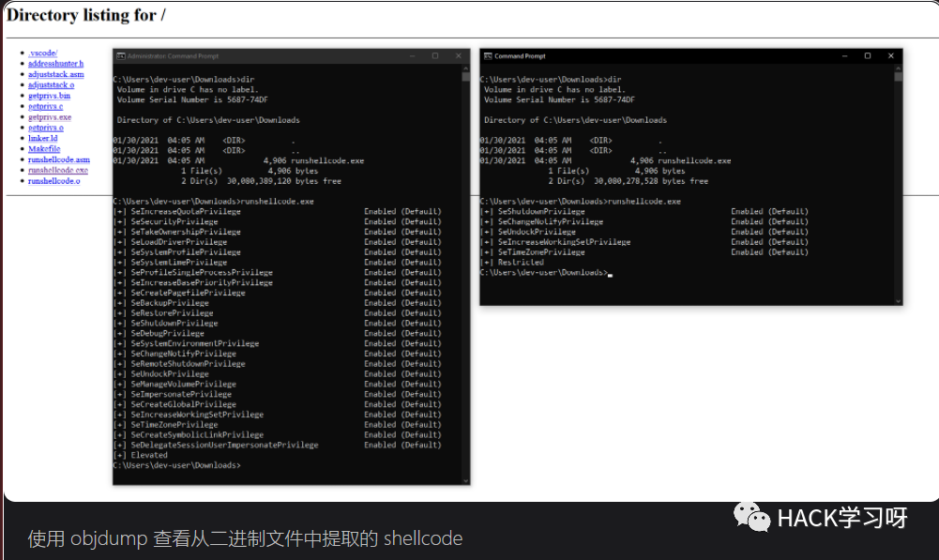
Task: Click the runshellcode.asm link
Action: (59, 159)
